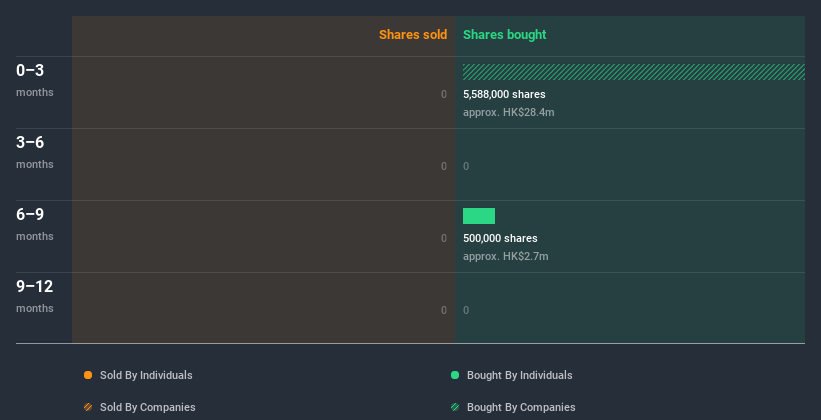Click the 9–12 months row label
The height and width of the screenshot is (420, 821).
pos(35,296)
